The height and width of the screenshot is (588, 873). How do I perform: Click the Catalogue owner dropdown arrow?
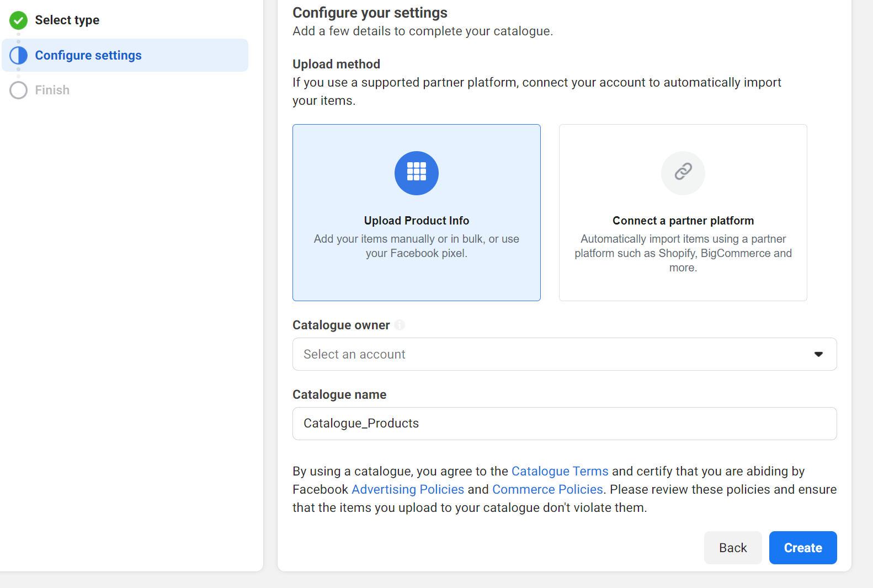click(x=818, y=354)
